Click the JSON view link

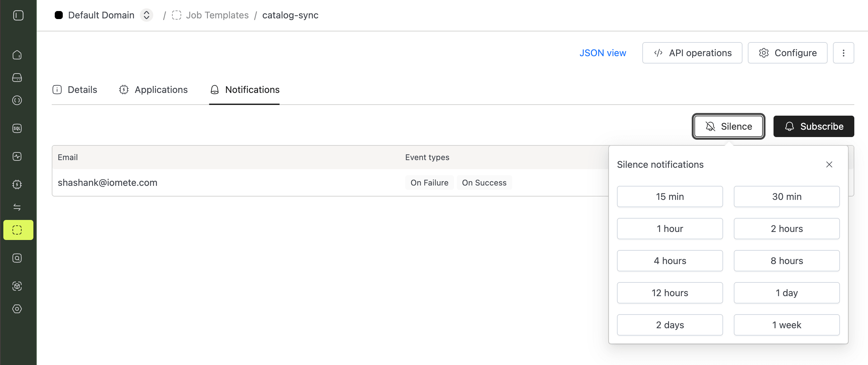pos(603,53)
